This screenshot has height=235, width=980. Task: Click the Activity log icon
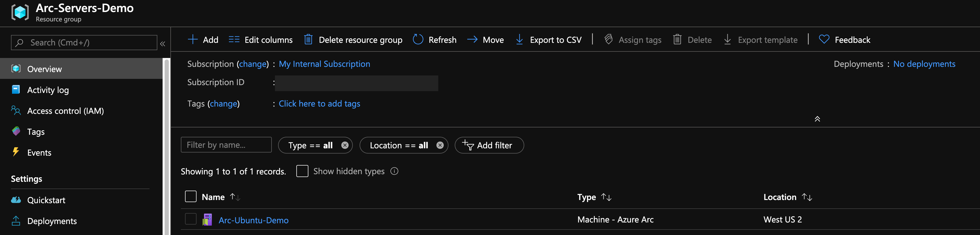coord(16,89)
